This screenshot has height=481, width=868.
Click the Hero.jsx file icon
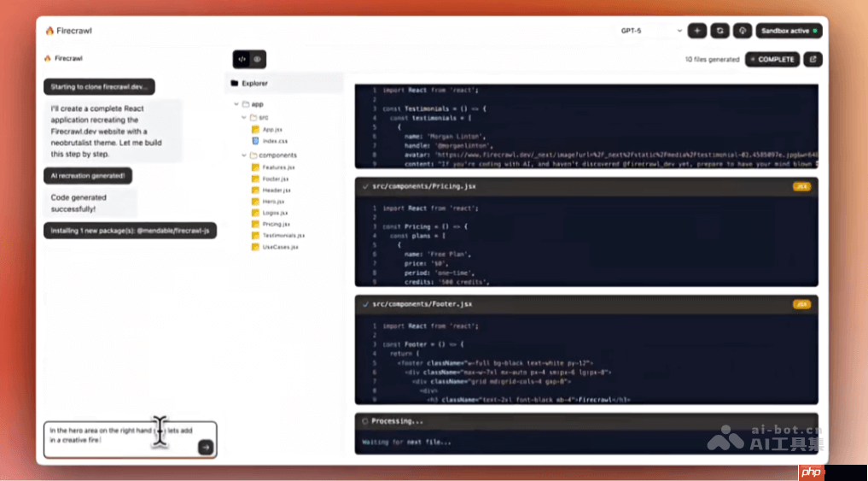(x=255, y=202)
